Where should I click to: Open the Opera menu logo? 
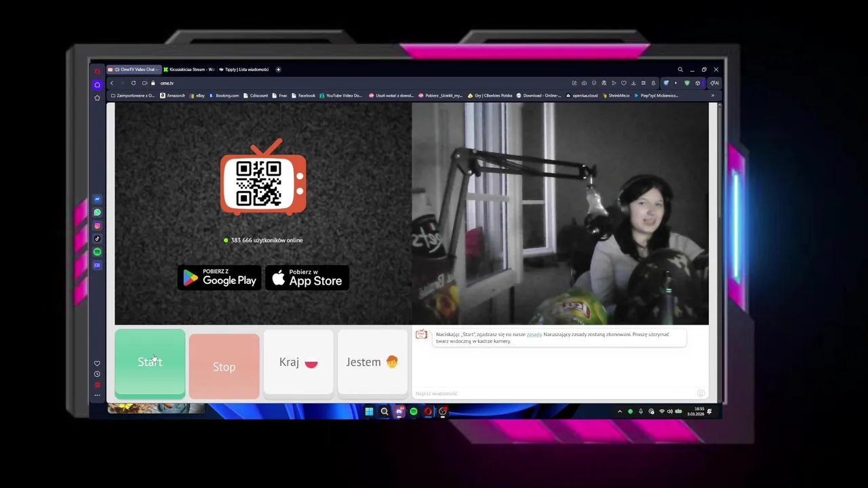click(97, 70)
